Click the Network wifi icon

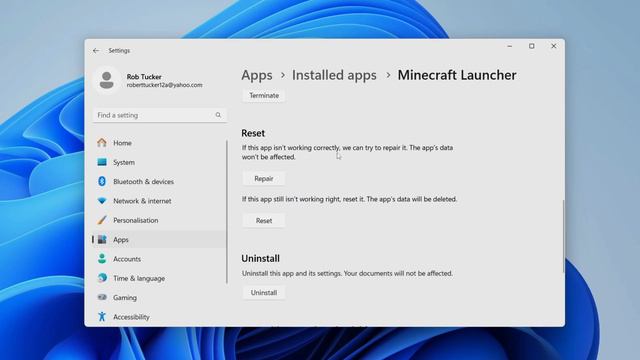(102, 201)
